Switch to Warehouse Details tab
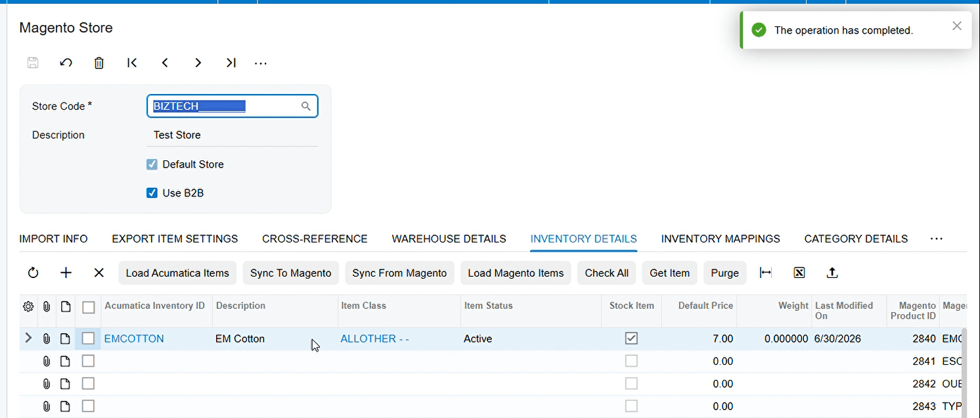The height and width of the screenshot is (418, 980). [449, 239]
